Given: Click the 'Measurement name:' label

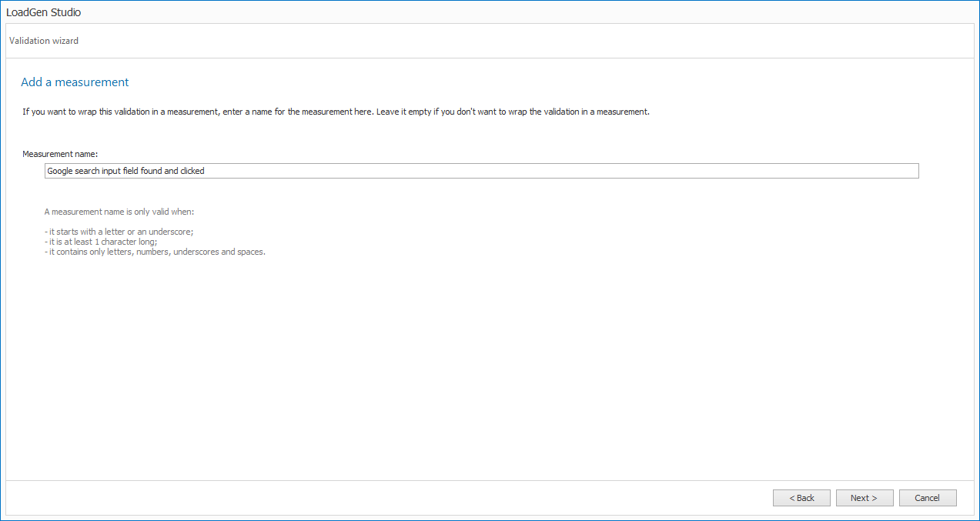Looking at the screenshot, I should coord(60,154).
